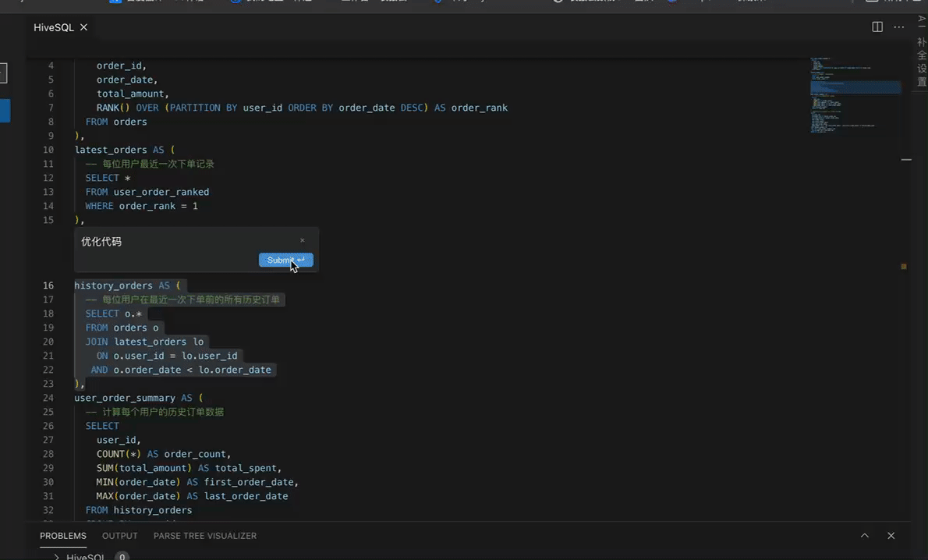This screenshot has height=560, width=928.
Task: Click the HiveSQL problems count badge
Action: [122, 557]
